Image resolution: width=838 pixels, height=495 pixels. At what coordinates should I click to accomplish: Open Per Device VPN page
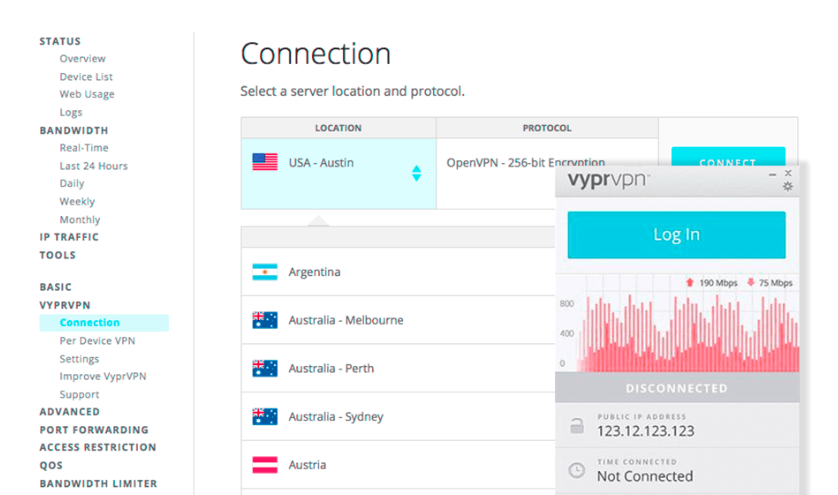coord(97,341)
